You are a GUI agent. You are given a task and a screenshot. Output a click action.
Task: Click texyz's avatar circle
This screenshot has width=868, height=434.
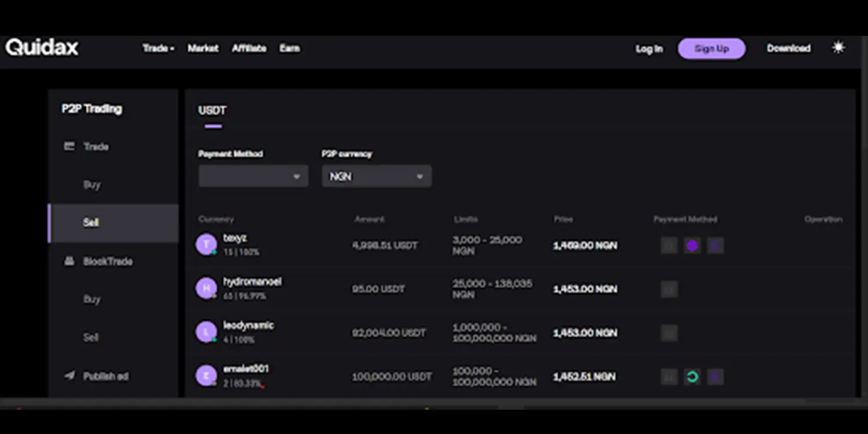(206, 244)
